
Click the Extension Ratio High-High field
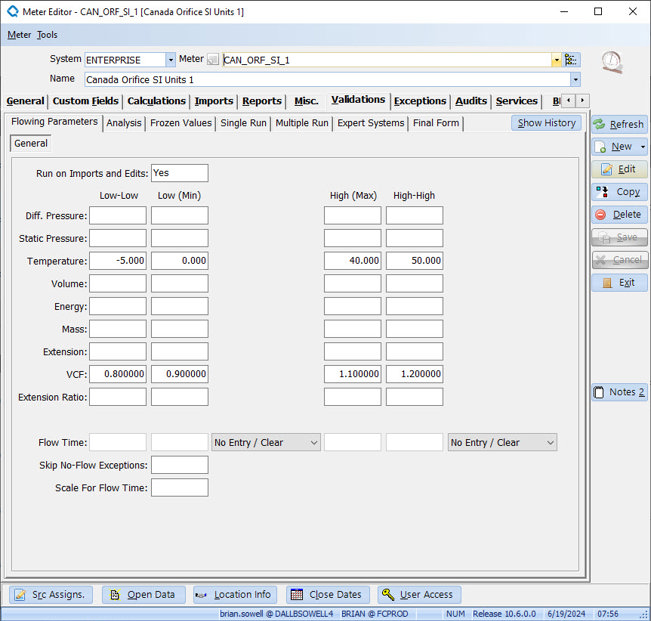pyautogui.click(x=414, y=397)
